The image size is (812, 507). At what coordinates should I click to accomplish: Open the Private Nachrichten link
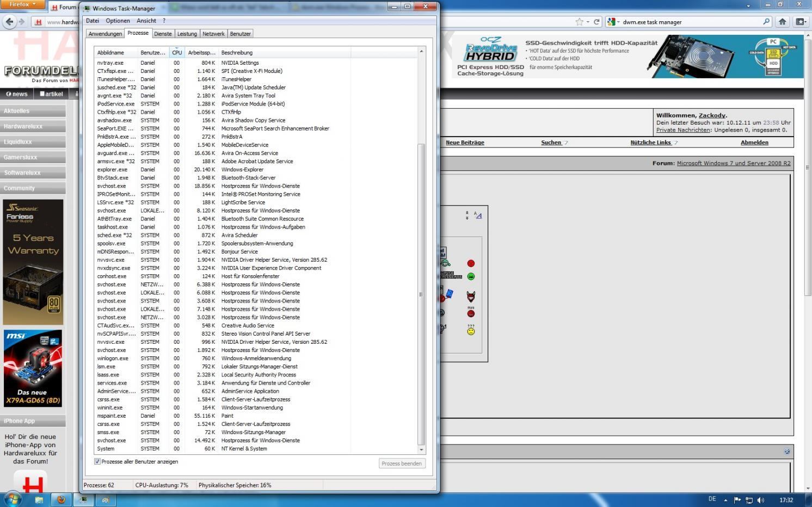683,130
